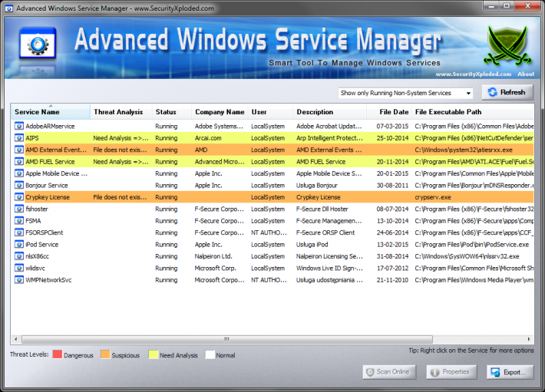
Task: Click the Arcai.com company cell
Action: [208, 138]
